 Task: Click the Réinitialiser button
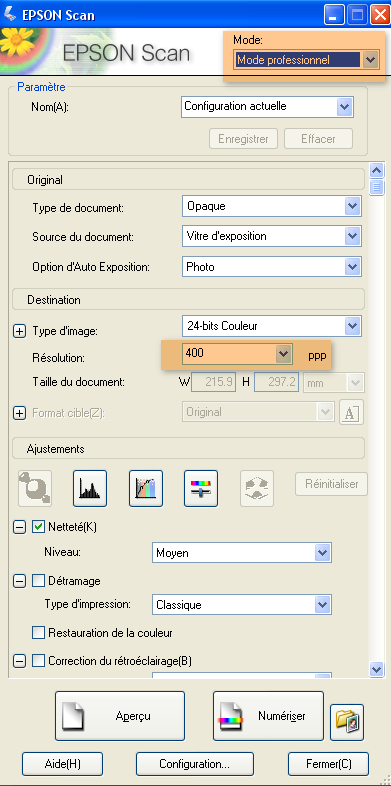[x=331, y=484]
